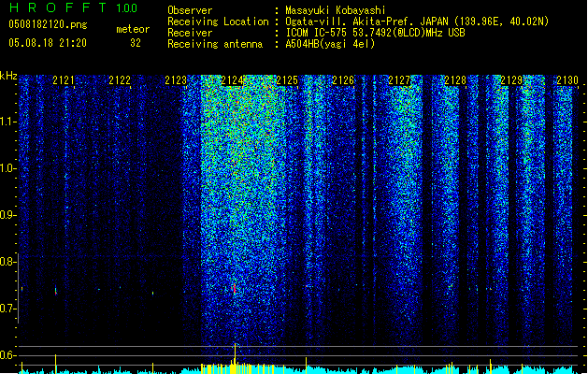Screen dimensions: 588x374
Task: Click the Receiving Location label
Action: point(218,22)
